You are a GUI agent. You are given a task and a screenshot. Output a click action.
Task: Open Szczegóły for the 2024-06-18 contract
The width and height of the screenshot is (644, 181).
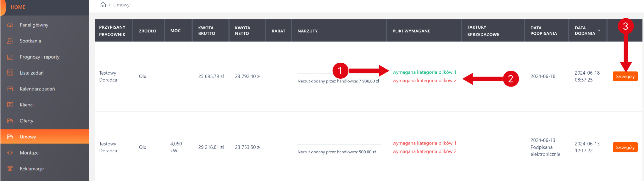click(625, 76)
